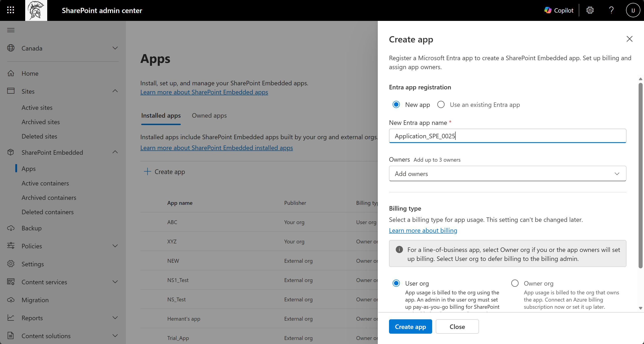Open Learn more about SharePoint Embedded apps
Viewport: 644px width, 344px height.
[204, 92]
